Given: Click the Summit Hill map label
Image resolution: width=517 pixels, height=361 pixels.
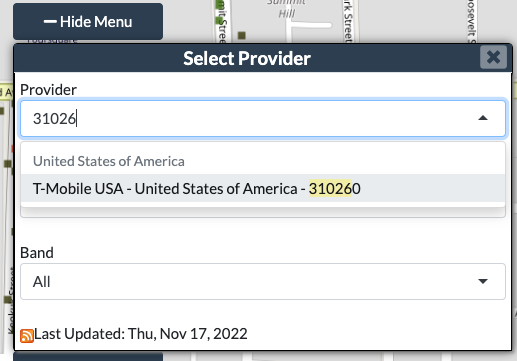Looking at the screenshot, I should (x=286, y=8).
